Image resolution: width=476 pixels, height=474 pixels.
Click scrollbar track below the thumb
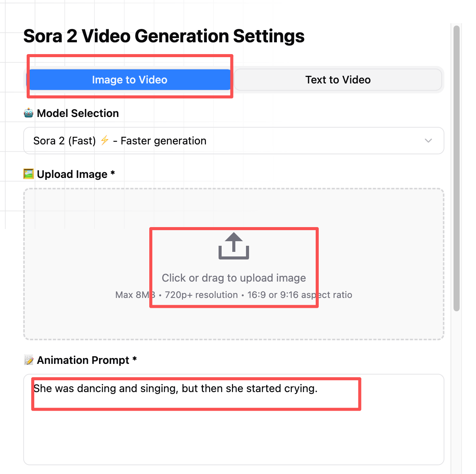[x=457, y=381]
